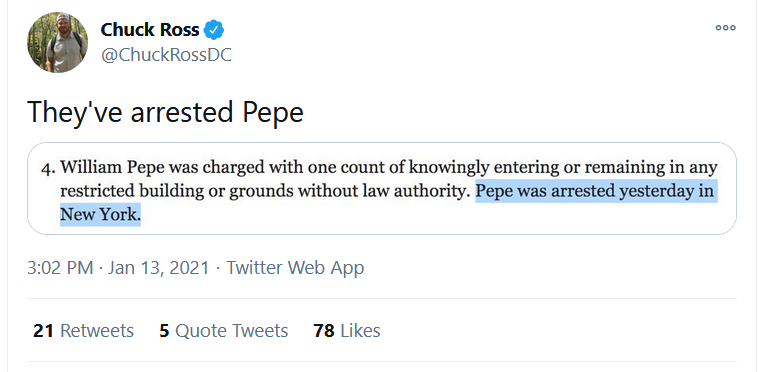Click the Jan 13, 2021 date
The width and height of the screenshot is (769, 372).
[x=158, y=268]
